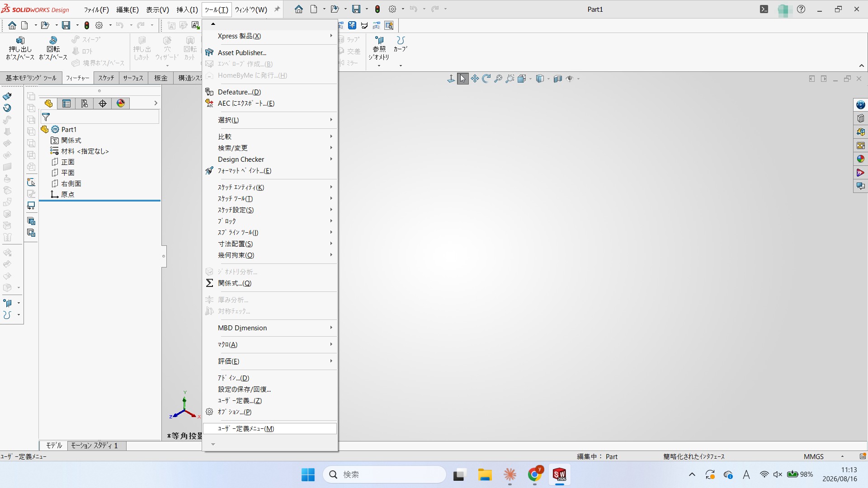Open the command prompt icon in the title bar
868x488 pixels.
(764, 9)
